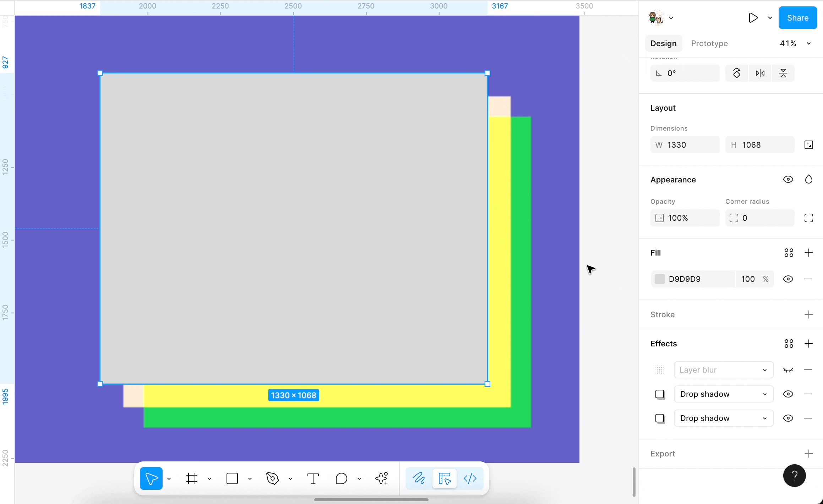The height and width of the screenshot is (504, 823).
Task: Remove the first Drop shadow effect
Action: (x=808, y=394)
